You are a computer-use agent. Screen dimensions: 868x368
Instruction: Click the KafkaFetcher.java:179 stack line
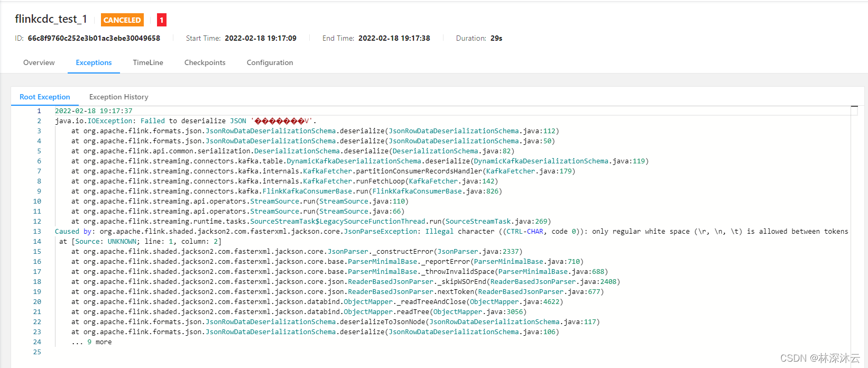point(324,171)
